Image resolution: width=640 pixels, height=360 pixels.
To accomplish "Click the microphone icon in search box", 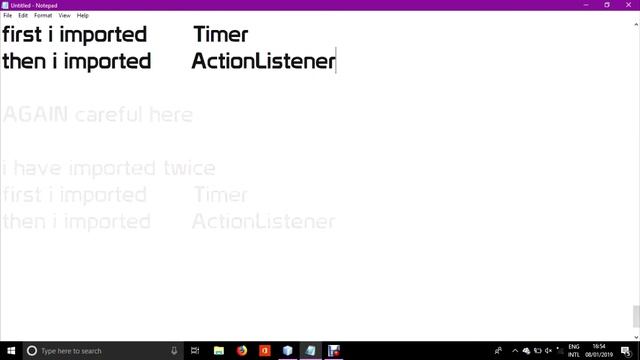I will tap(174, 351).
